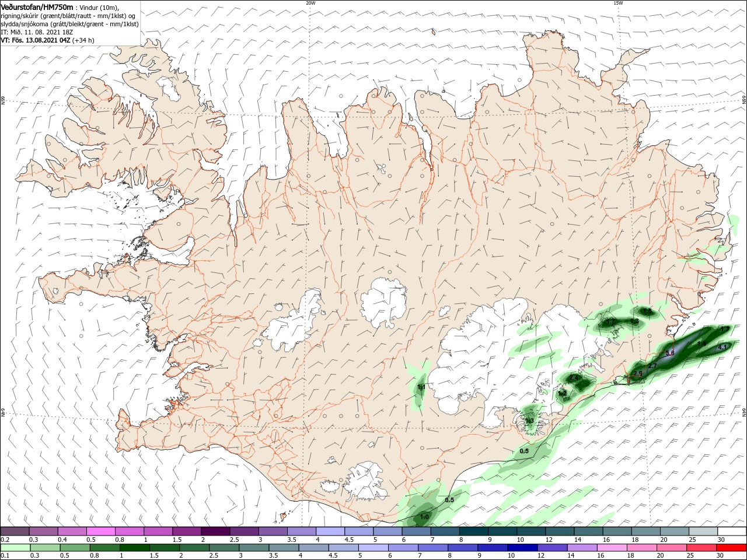Click the 4.1 precipitation value offshore
Image resolution: width=747 pixels, height=560 pixels.
click(722, 347)
